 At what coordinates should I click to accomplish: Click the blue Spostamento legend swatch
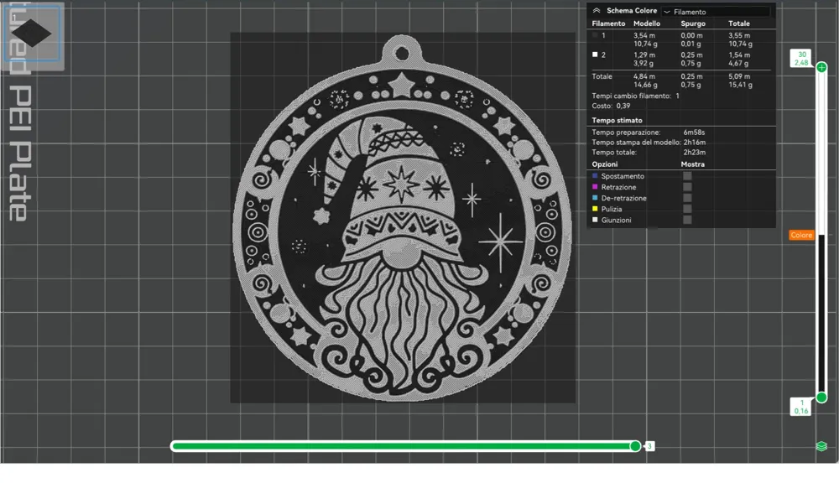coord(595,175)
